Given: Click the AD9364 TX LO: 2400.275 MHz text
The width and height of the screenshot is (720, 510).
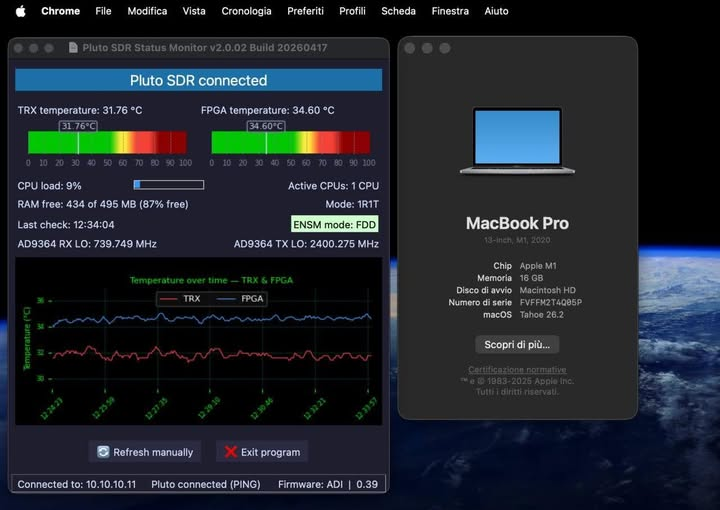Looking at the screenshot, I should tap(306, 244).
